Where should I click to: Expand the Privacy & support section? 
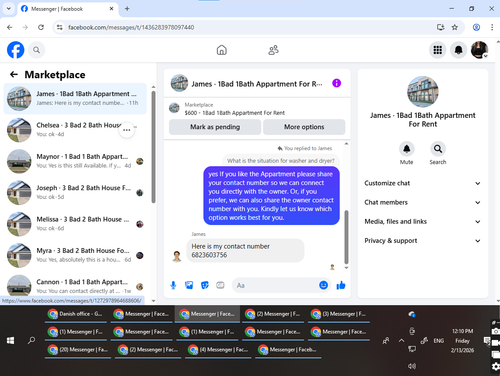(423, 241)
